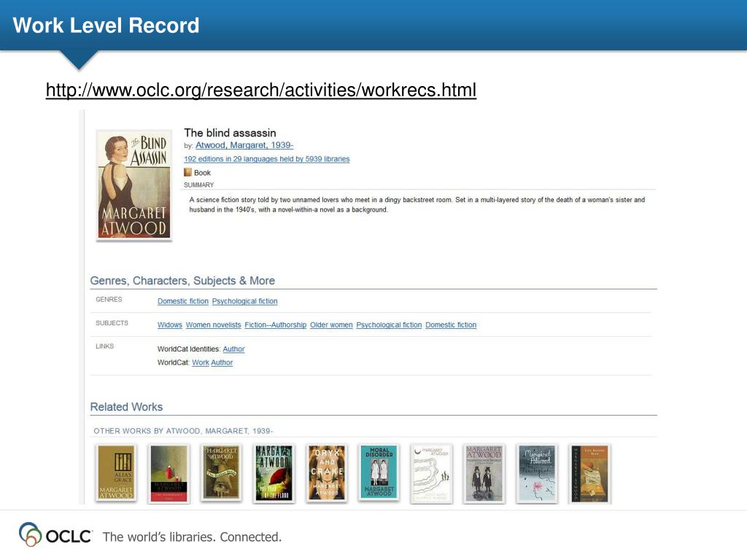Open the Widows subject link
Viewport: 747px width, 560px height.
169,324
